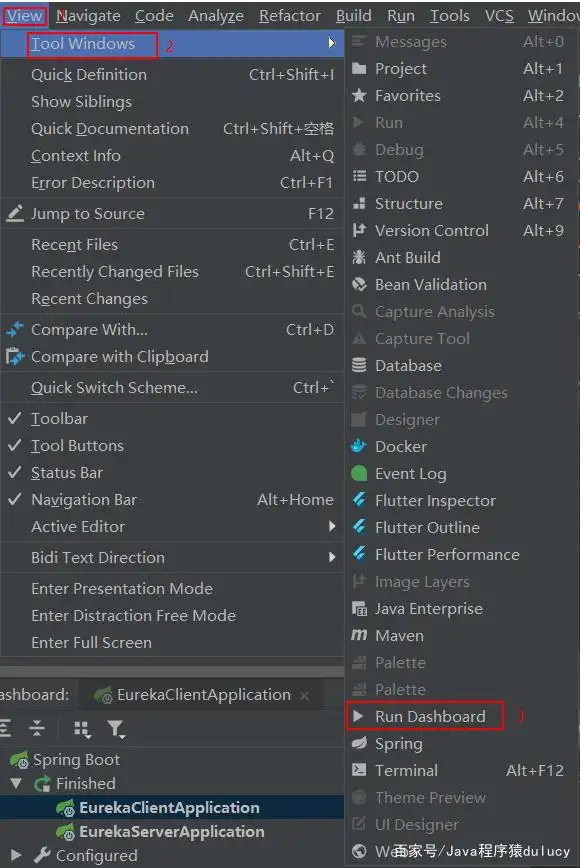Choose Enter Presentation Mode

point(122,588)
